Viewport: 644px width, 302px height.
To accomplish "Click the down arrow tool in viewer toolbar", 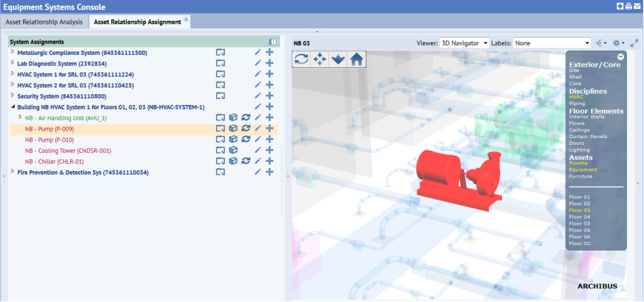I will (338, 59).
